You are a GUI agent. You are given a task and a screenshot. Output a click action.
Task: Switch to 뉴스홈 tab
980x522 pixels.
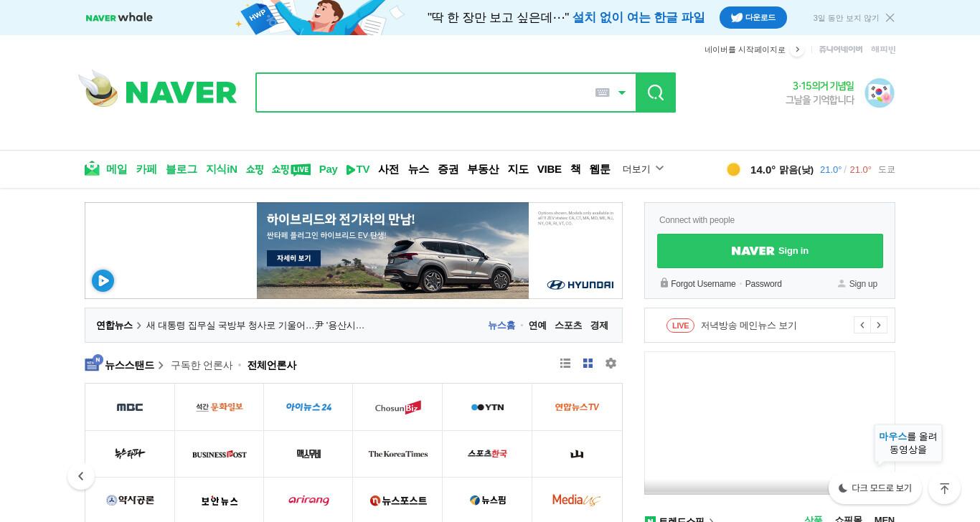[501, 326]
